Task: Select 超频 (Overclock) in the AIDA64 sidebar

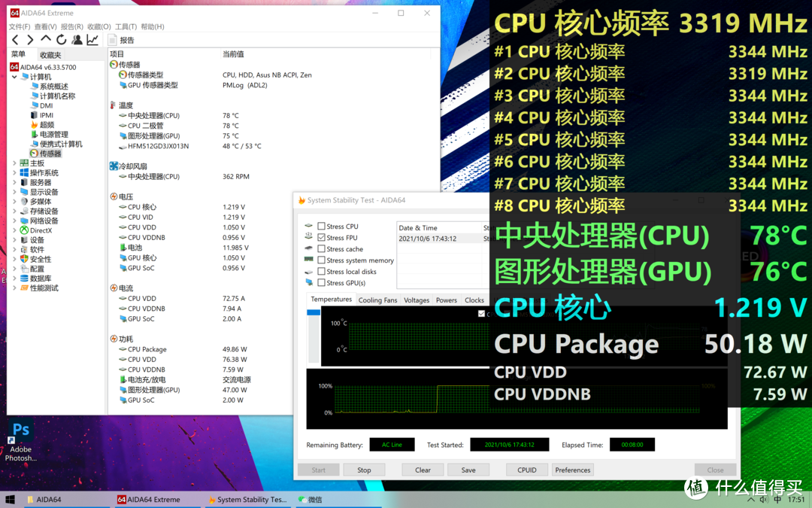Action: (47, 123)
